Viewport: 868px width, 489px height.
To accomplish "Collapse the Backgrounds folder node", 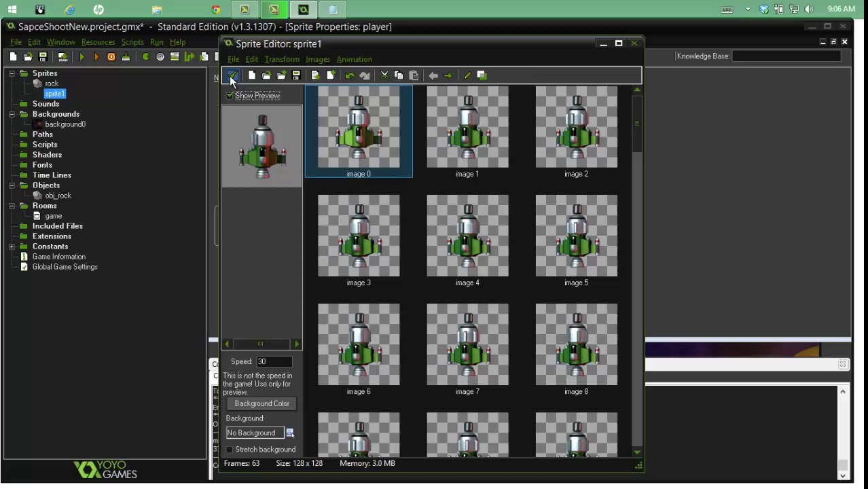I will click(x=12, y=114).
